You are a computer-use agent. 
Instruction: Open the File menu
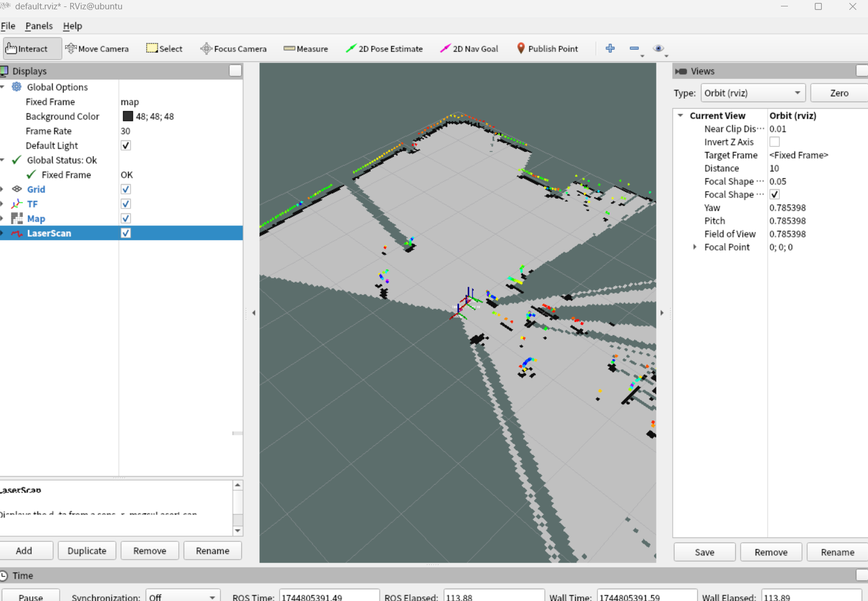(x=8, y=26)
